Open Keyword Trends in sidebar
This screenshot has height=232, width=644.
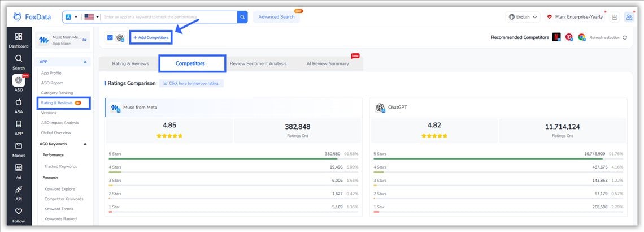[59, 209]
